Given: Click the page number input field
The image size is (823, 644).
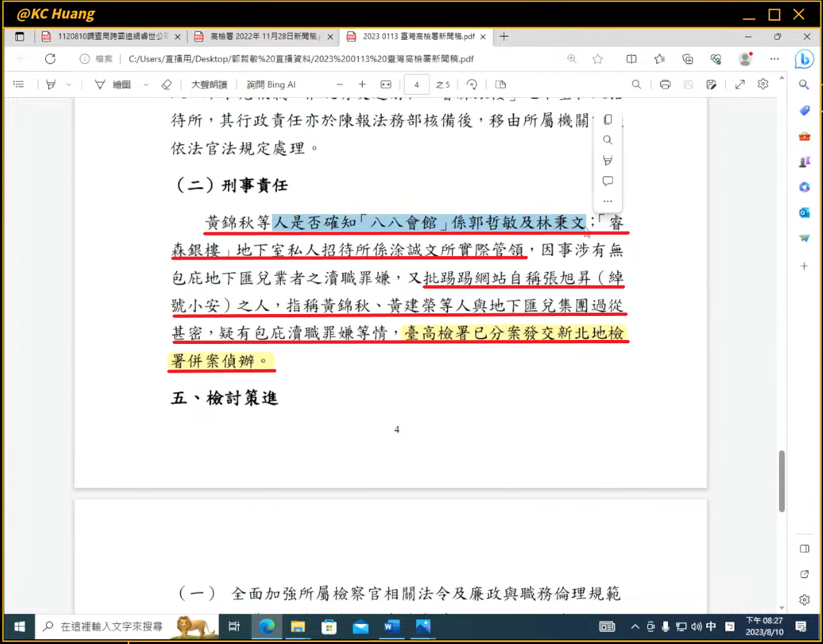Looking at the screenshot, I should point(416,84).
